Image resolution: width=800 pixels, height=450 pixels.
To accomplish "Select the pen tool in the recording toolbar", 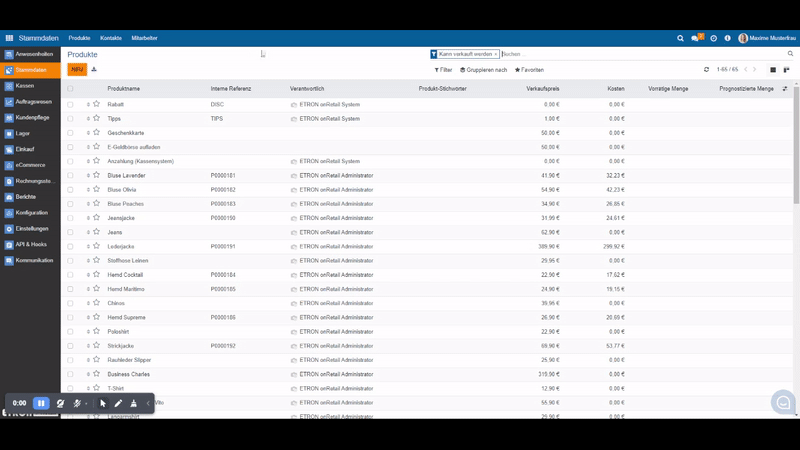I will pos(118,403).
